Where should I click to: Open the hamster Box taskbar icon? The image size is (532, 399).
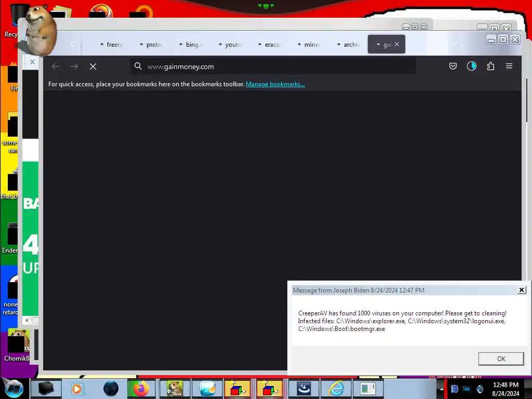175,389
